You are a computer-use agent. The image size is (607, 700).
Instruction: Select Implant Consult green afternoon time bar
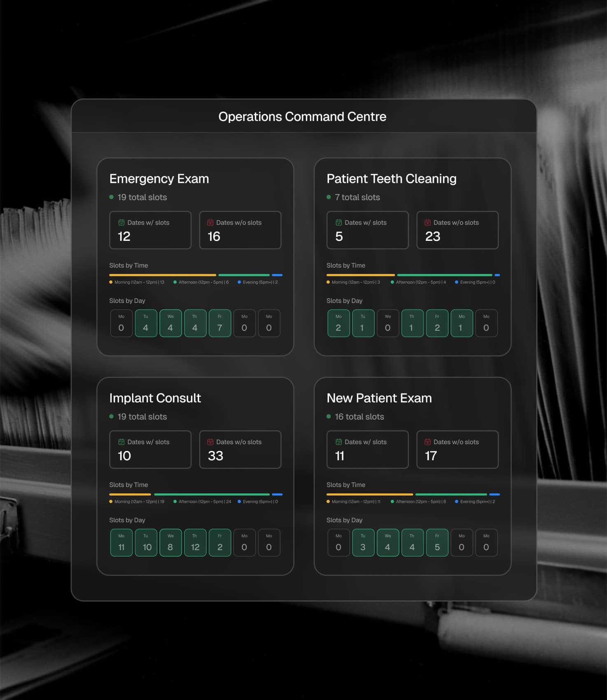click(212, 494)
